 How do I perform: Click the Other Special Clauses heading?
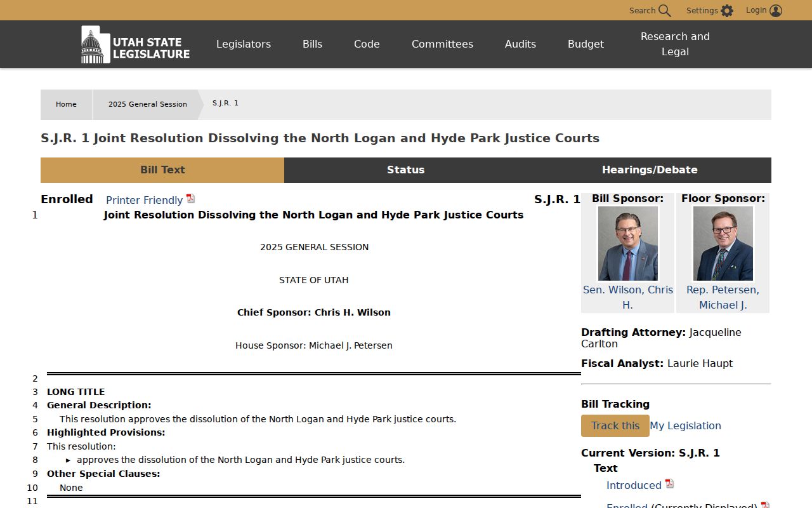pos(103,474)
